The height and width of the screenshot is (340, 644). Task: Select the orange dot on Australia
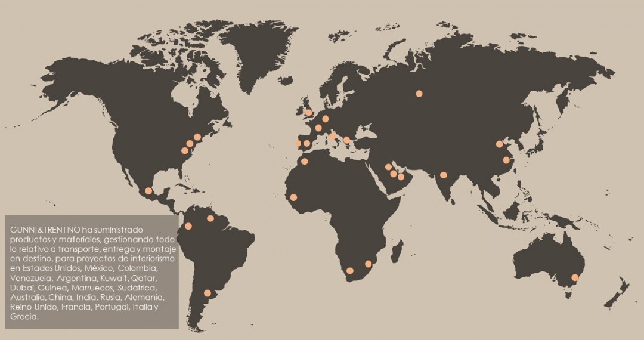pyautogui.click(x=575, y=277)
